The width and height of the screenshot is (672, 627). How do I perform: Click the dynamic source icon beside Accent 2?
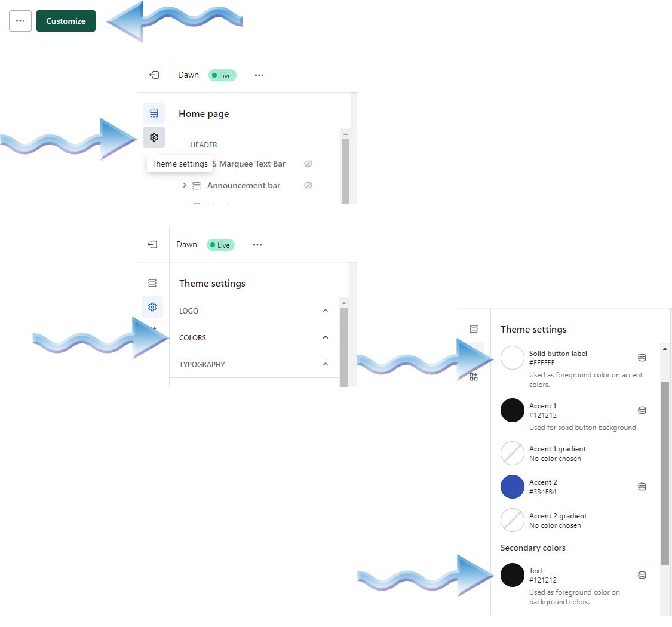642,487
